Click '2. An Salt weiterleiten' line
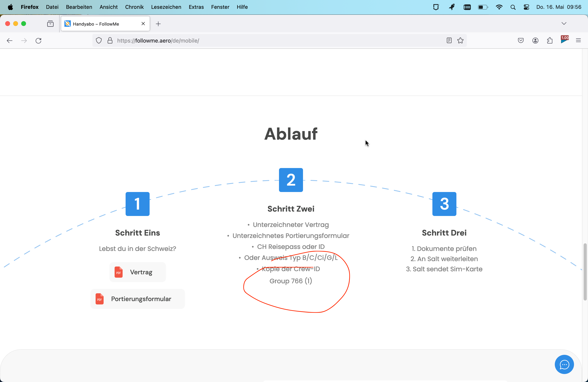Image resolution: width=588 pixels, height=382 pixels. 444,259
